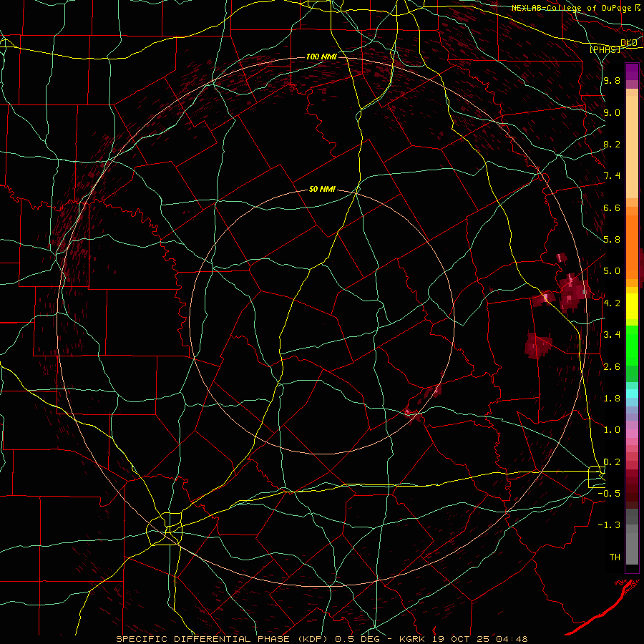
Task: Click the '5.8' color scale value
Action: 612,240
